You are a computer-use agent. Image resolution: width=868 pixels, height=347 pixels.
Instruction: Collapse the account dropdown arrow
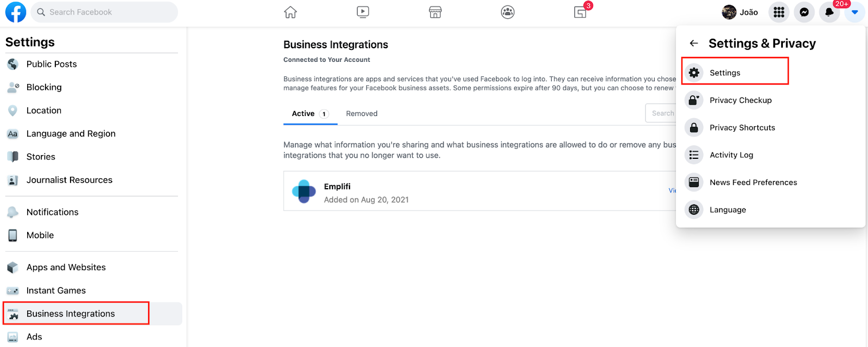pyautogui.click(x=854, y=12)
